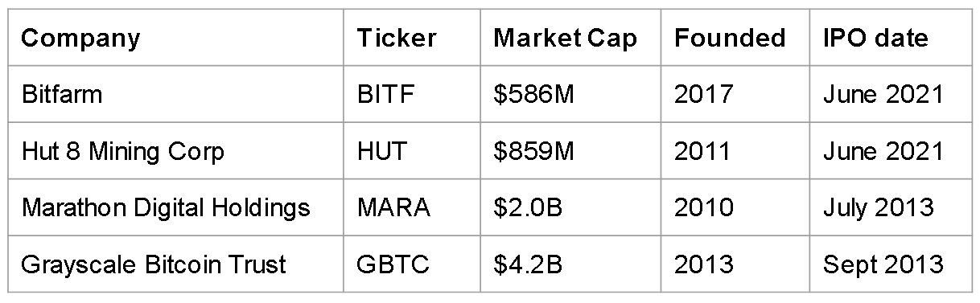Select the Marathon Digital Holdings cell
Viewport: 980px width, 303px height.
pyautogui.click(x=175, y=207)
